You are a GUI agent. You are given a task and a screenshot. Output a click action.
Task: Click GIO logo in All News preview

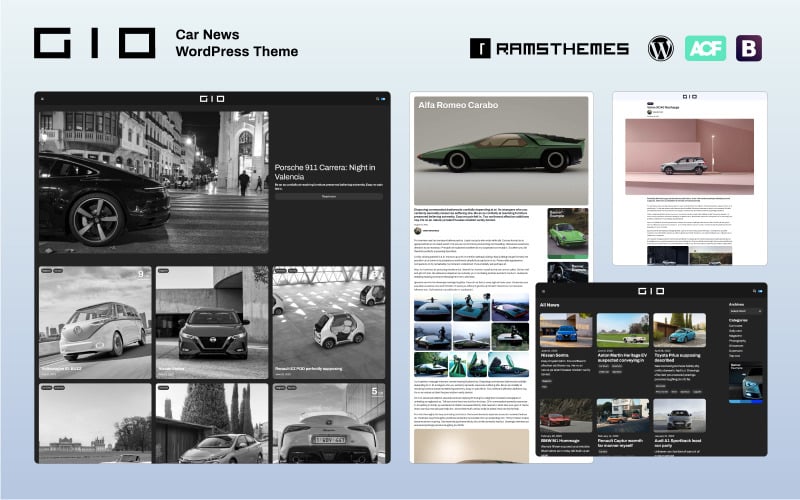click(651, 290)
